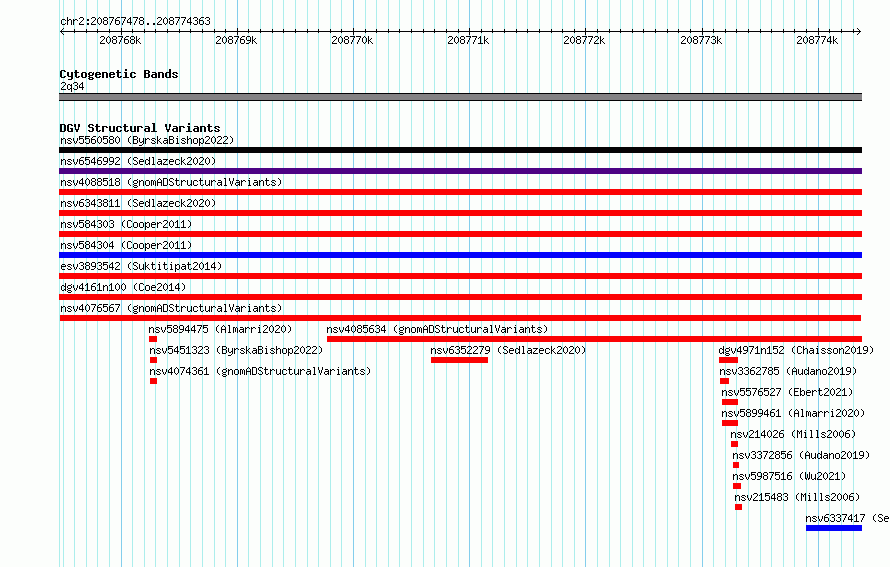
Task: Click the small red nsv3362785 marker
Action: point(724,381)
